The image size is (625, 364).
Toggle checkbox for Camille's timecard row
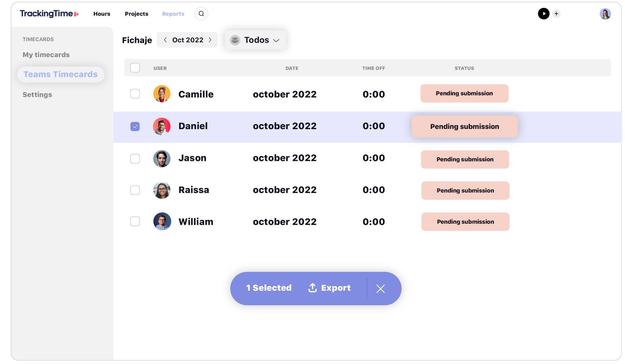click(135, 94)
